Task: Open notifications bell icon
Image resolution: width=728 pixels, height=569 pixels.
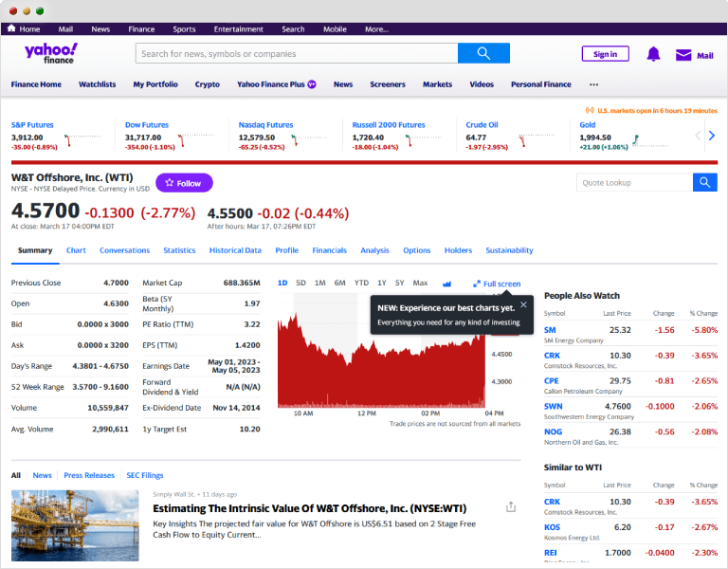Action: [x=653, y=54]
